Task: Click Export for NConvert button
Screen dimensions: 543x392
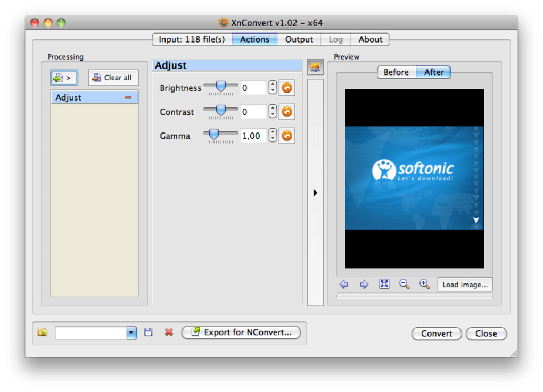Action: (x=241, y=332)
